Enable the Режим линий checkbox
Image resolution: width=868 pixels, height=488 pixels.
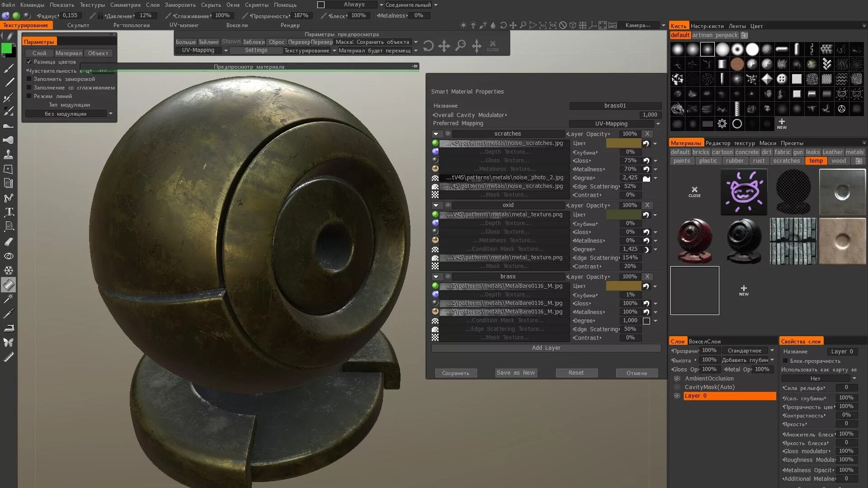[29, 96]
